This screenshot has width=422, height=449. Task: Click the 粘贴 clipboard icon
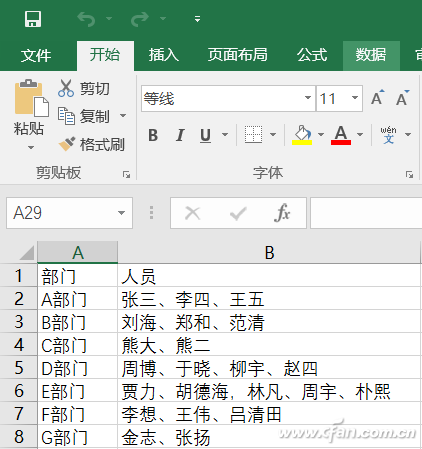[31, 98]
